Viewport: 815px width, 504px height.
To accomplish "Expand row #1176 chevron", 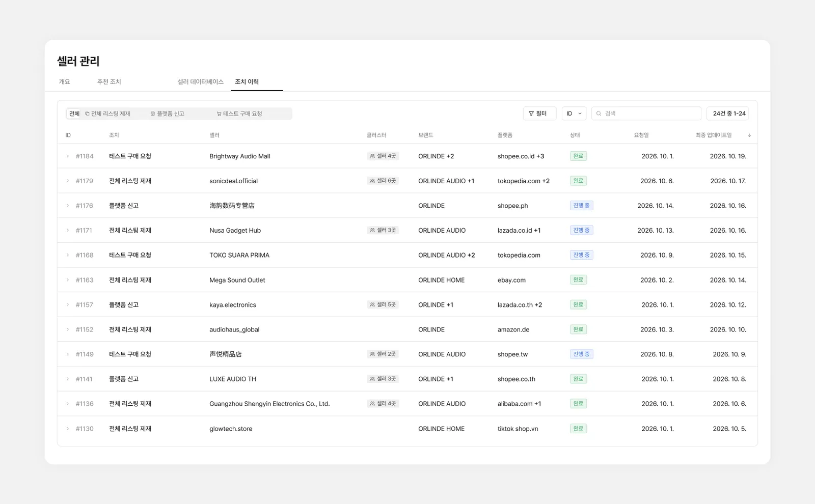I will (x=68, y=206).
